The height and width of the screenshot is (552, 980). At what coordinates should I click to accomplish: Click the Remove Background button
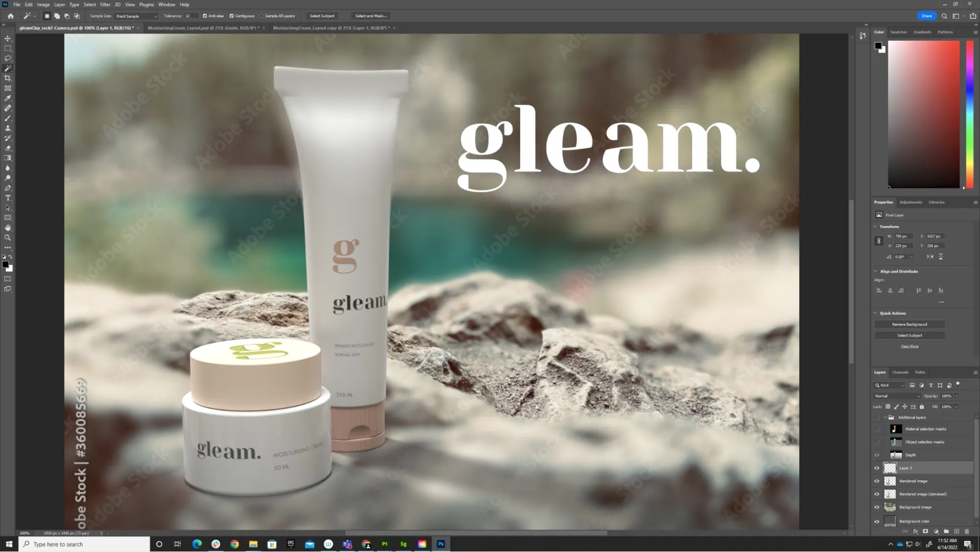[909, 324]
